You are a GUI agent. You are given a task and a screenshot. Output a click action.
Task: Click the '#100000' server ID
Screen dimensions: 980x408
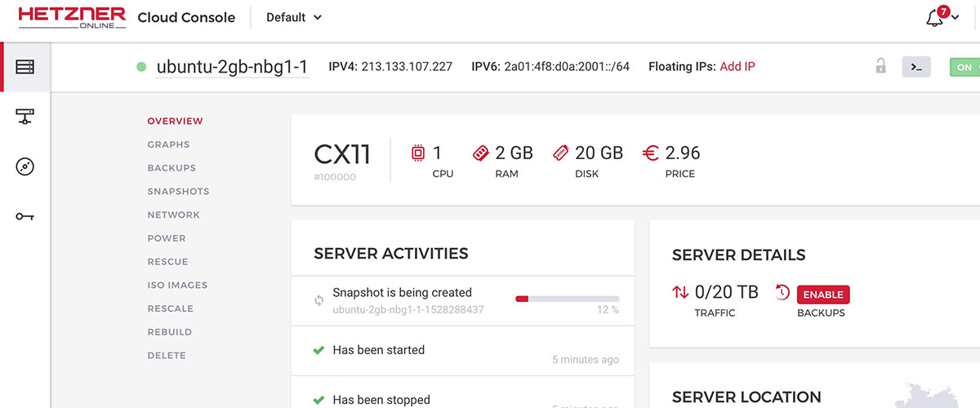(335, 176)
